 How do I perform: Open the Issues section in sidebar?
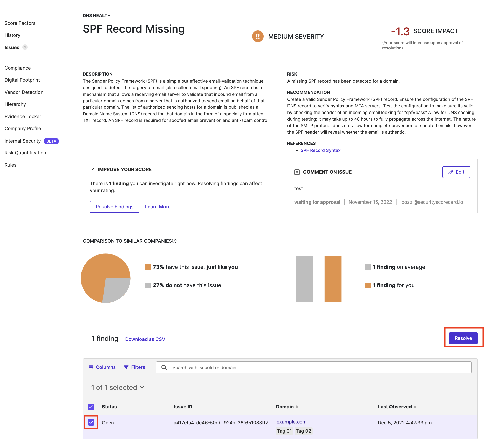[x=12, y=47]
